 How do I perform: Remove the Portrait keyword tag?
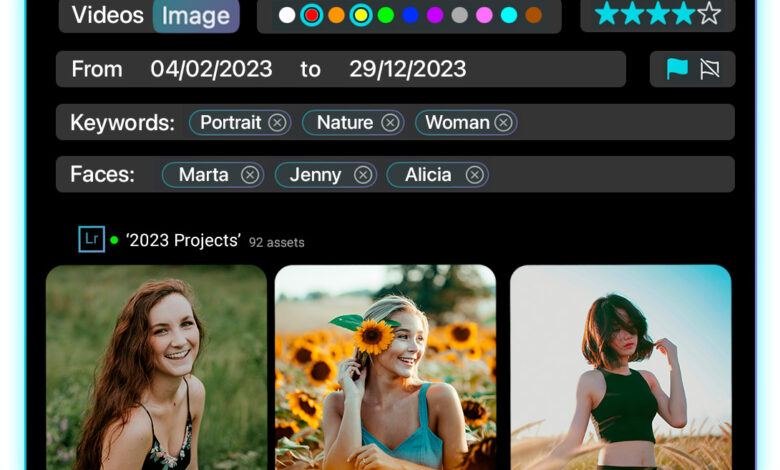click(277, 122)
